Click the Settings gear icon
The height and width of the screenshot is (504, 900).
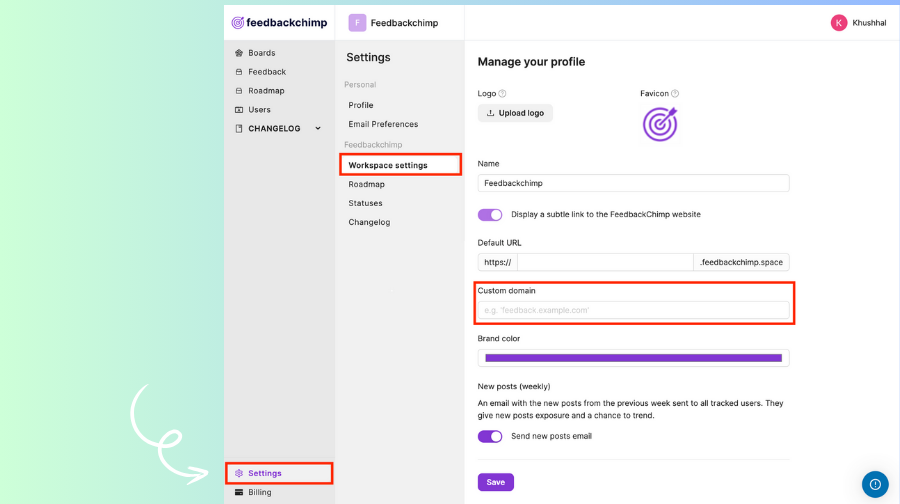tap(239, 473)
